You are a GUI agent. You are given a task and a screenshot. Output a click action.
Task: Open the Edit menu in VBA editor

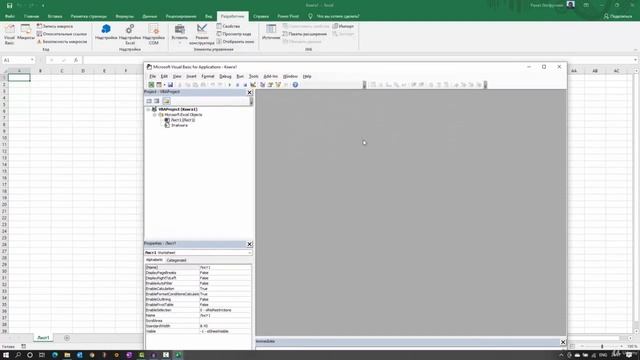pyautogui.click(x=164, y=76)
